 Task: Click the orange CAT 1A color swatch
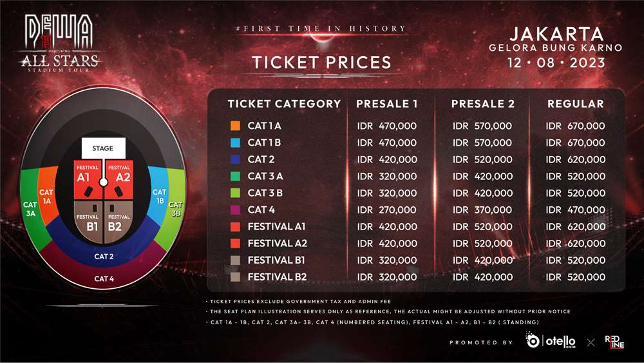(236, 126)
